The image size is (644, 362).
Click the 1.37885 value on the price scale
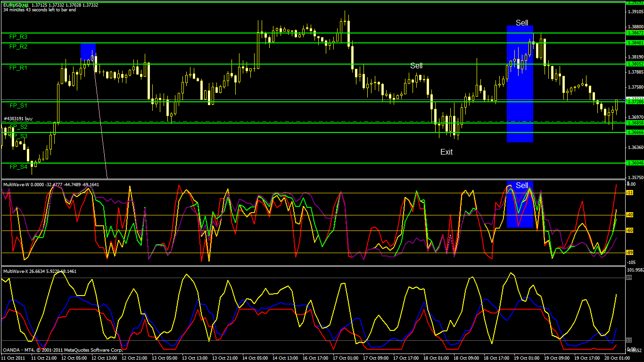[x=636, y=72]
